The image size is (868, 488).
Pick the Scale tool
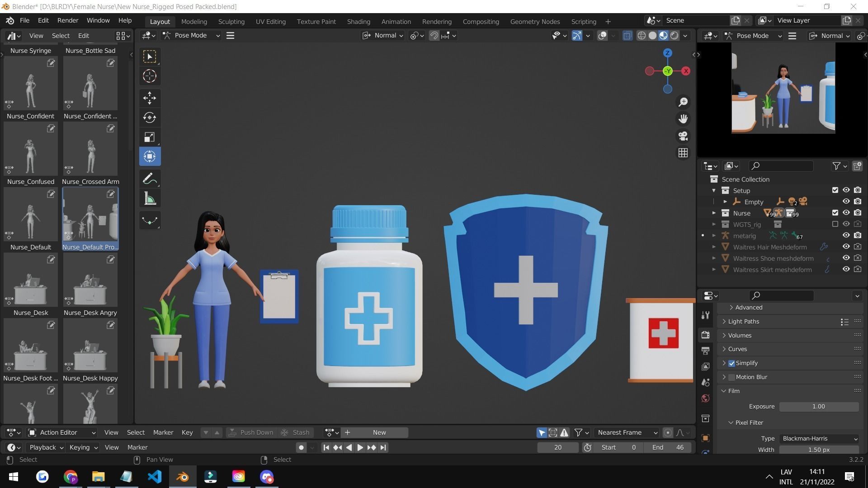pyautogui.click(x=150, y=137)
